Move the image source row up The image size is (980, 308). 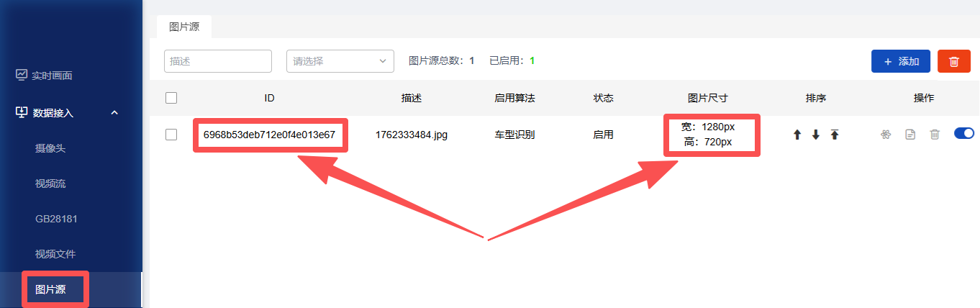point(797,135)
